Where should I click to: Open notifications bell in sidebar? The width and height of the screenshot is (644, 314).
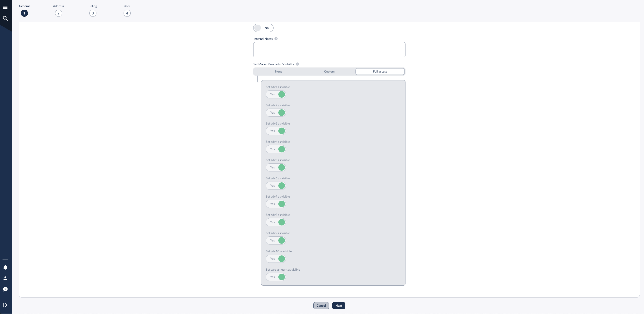coord(5,267)
